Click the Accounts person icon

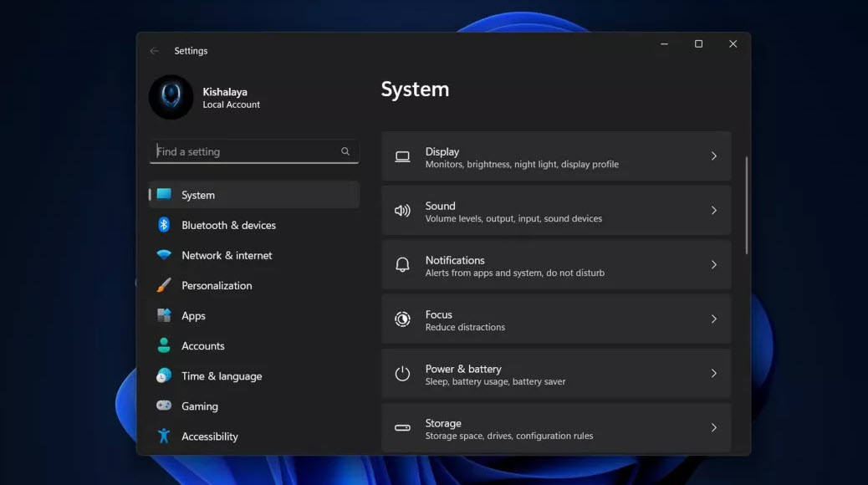point(164,345)
